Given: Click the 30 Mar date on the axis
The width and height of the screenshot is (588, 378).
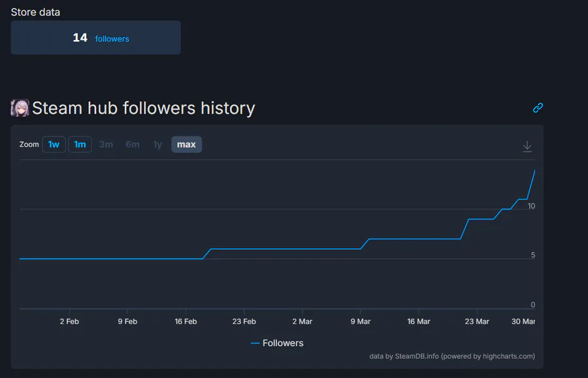Looking at the screenshot, I should pos(524,321).
